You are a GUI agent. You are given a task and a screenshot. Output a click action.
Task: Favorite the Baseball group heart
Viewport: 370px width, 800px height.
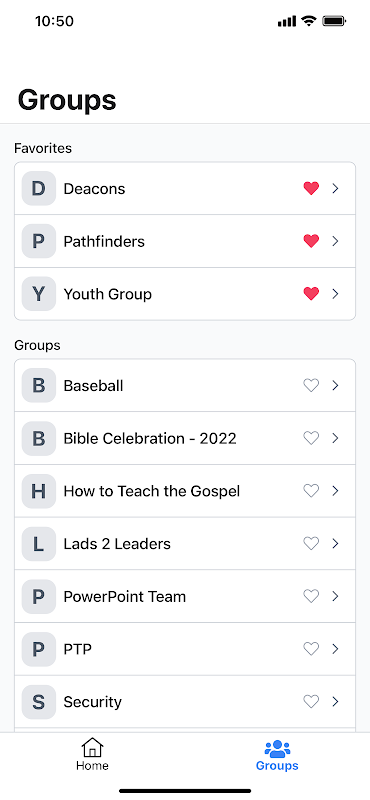[311, 385]
